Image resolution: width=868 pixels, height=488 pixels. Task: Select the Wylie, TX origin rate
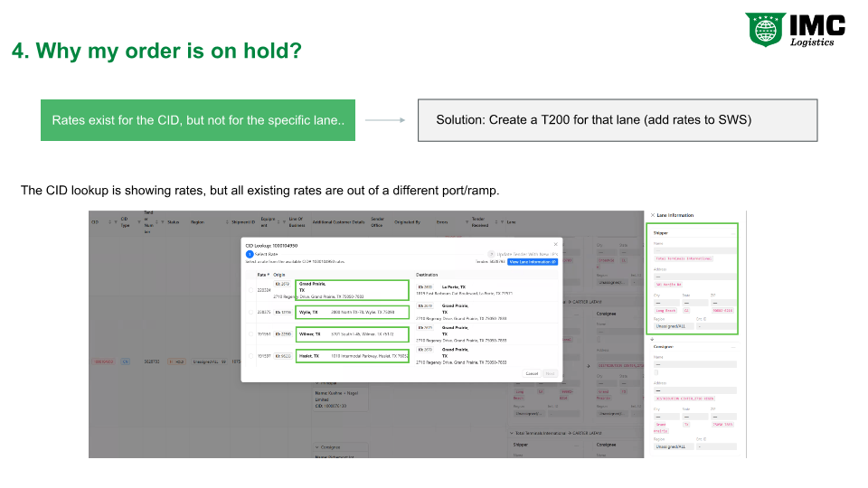point(250,312)
